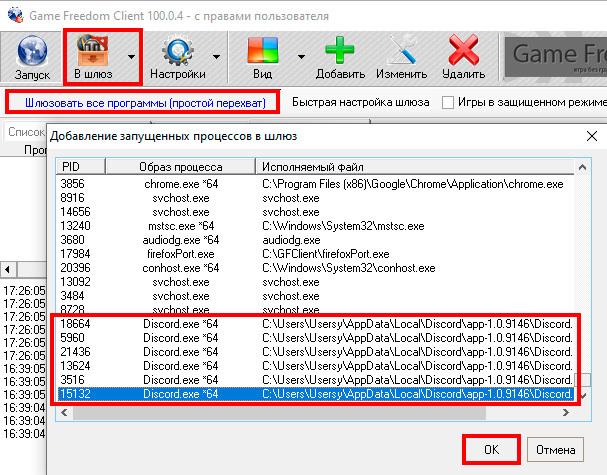Select svchost.exe row with PID 3484
The image size is (607, 475).
pos(316,296)
